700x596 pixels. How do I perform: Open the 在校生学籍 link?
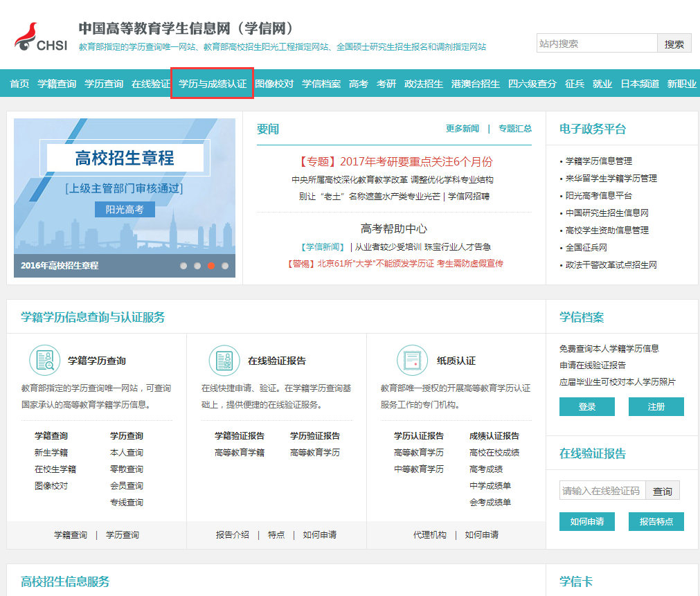click(55, 469)
